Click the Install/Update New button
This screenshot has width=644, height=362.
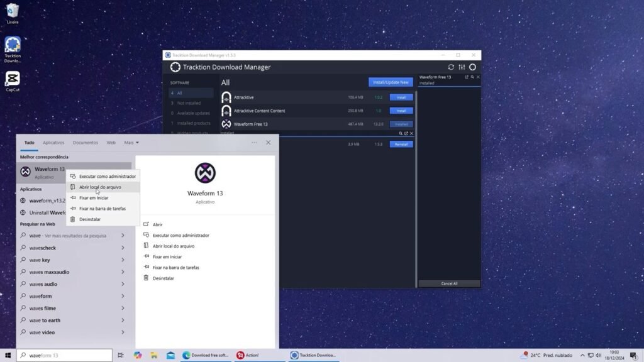[x=391, y=82]
